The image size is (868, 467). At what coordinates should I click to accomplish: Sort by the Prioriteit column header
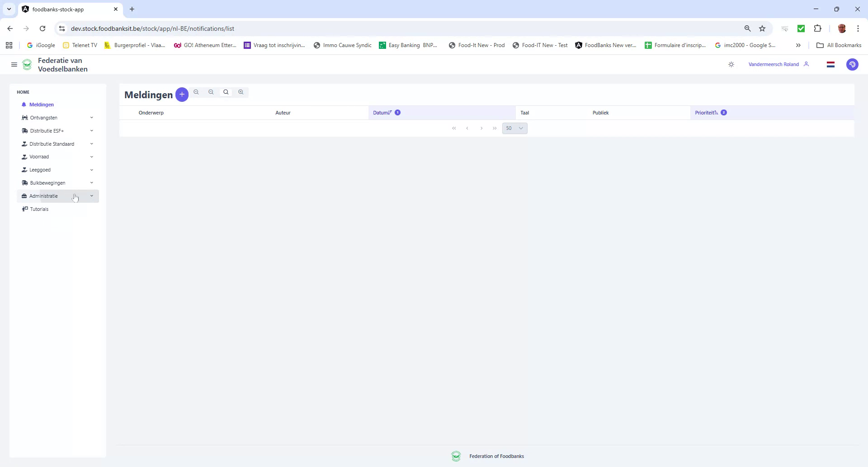(707, 112)
